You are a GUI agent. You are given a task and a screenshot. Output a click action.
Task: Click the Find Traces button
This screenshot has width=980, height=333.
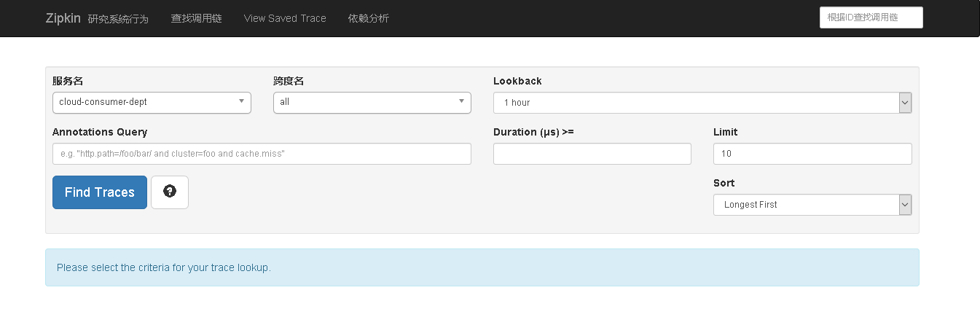coord(100,192)
